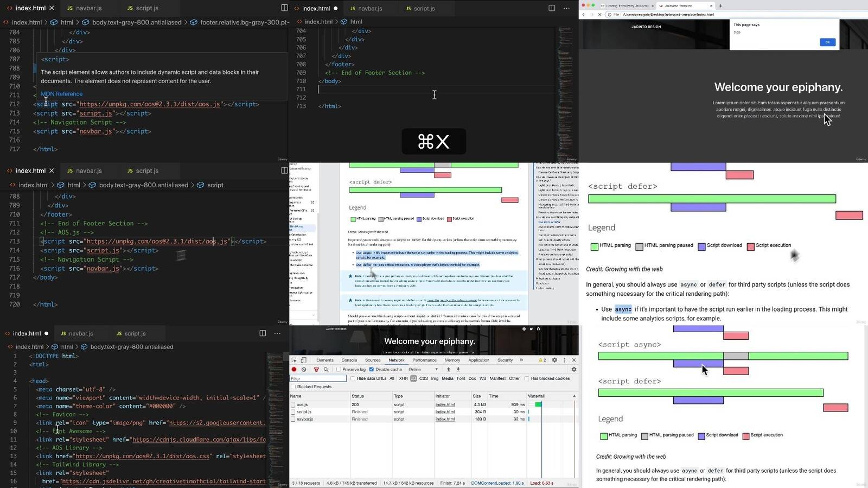
Task: Click the import HAR file up-arrow icon
Action: click(448, 369)
